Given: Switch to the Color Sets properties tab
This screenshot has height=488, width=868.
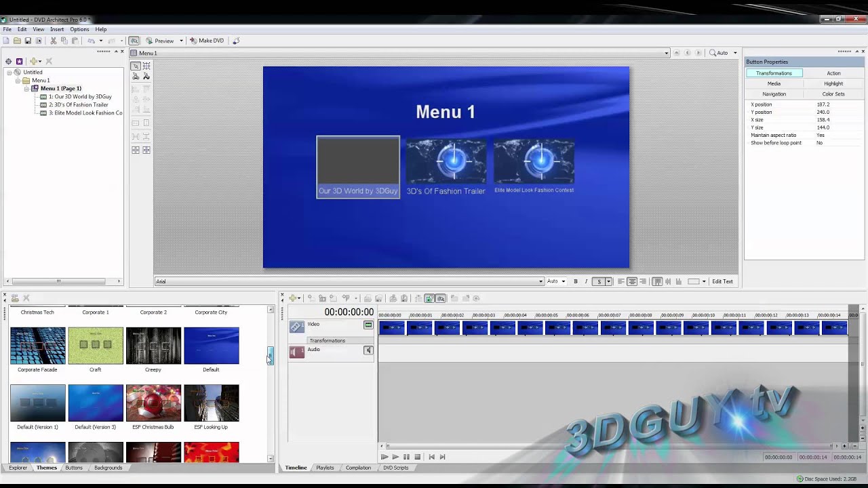Looking at the screenshot, I should pyautogui.click(x=833, y=94).
